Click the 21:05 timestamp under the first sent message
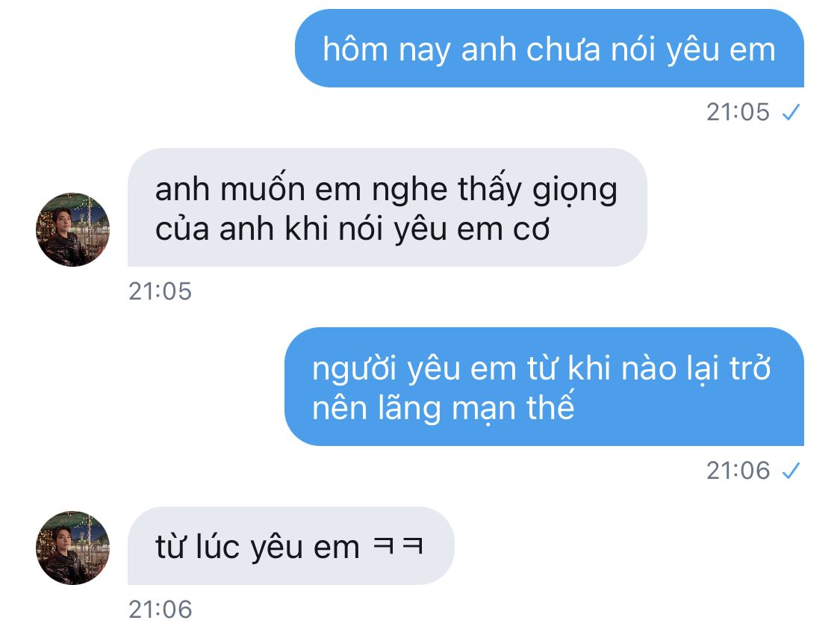Image resolution: width=840 pixels, height=635 pixels. [x=738, y=112]
